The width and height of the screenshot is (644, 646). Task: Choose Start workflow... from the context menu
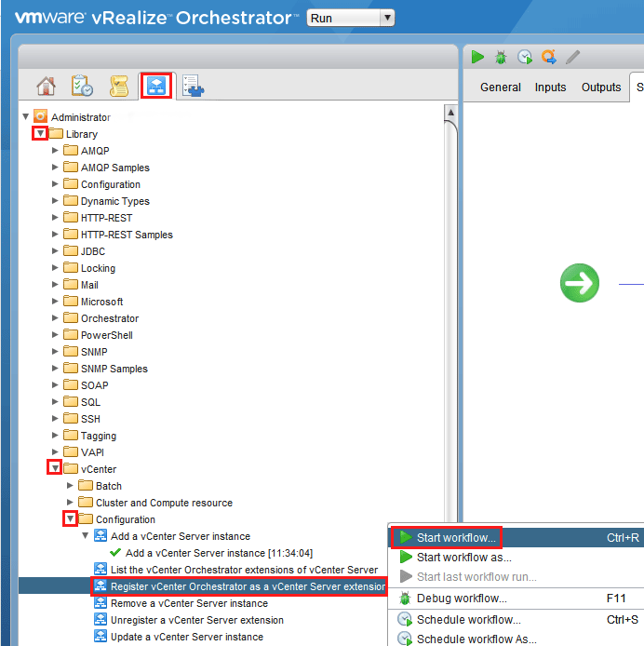[x=517, y=538]
